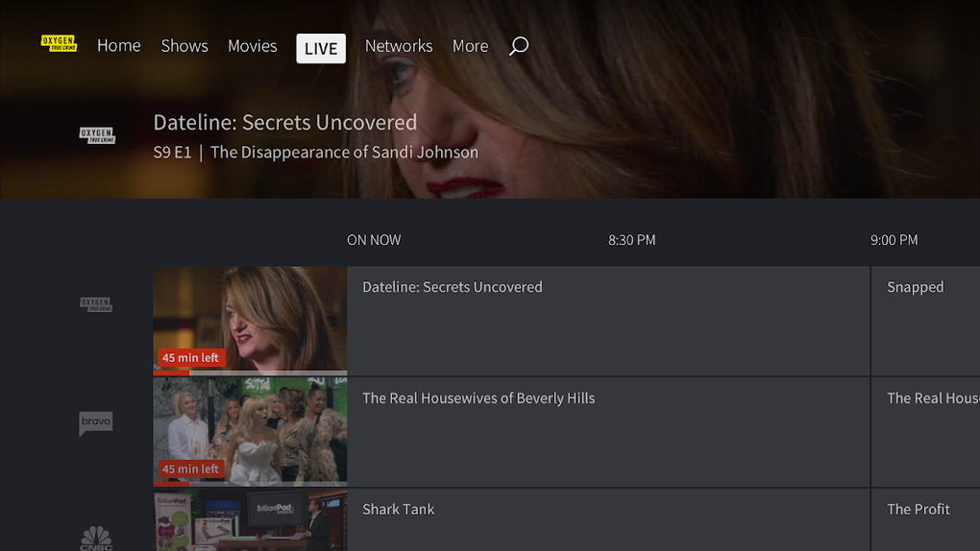The width and height of the screenshot is (980, 551).
Task: Select the Oxygen channel logo in guide row
Action: coord(96,304)
